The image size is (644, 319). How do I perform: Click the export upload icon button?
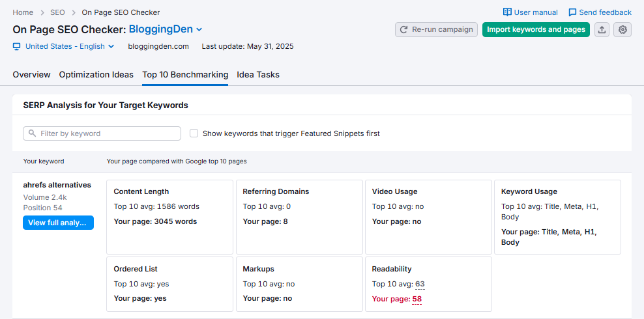(x=602, y=29)
